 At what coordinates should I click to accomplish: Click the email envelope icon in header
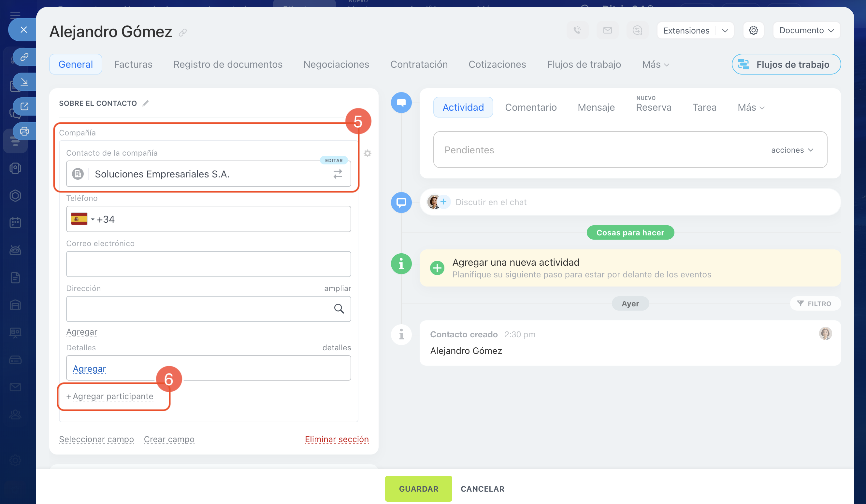[607, 30]
